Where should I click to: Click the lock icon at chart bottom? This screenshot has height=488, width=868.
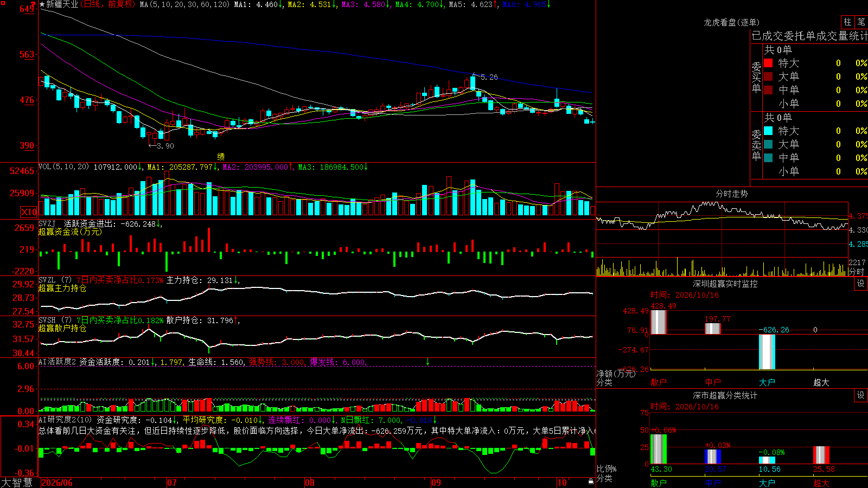591,481
